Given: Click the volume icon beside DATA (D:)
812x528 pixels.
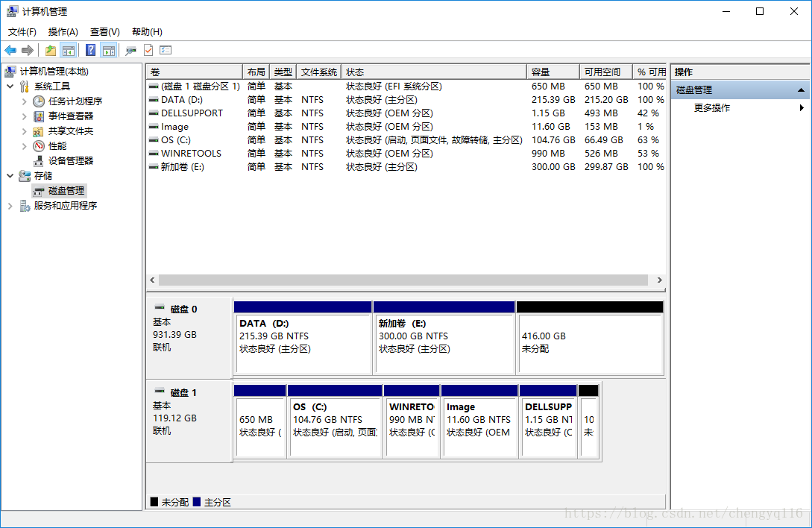Looking at the screenshot, I should pyautogui.click(x=154, y=99).
